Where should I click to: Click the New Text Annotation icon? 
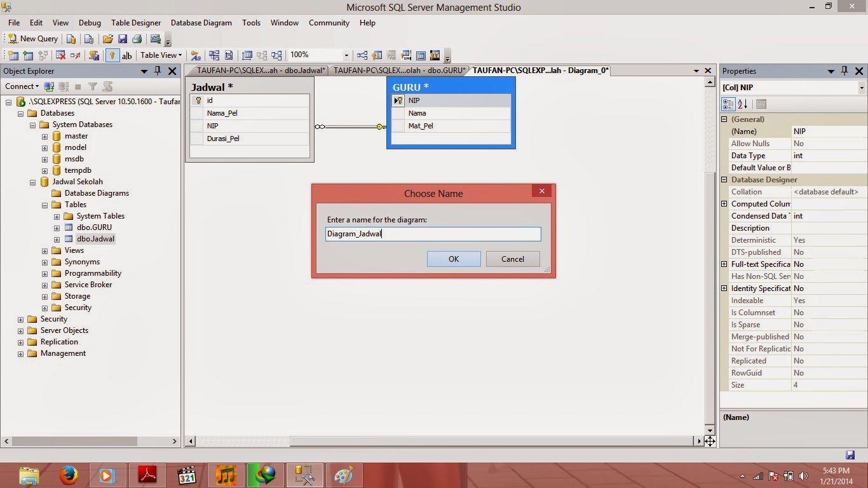[127, 55]
